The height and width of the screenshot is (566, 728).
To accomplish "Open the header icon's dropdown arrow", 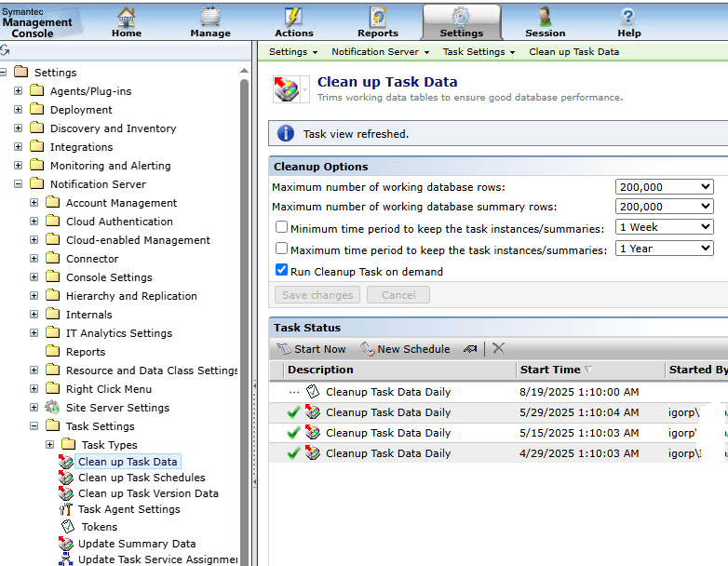I will 305,89.
